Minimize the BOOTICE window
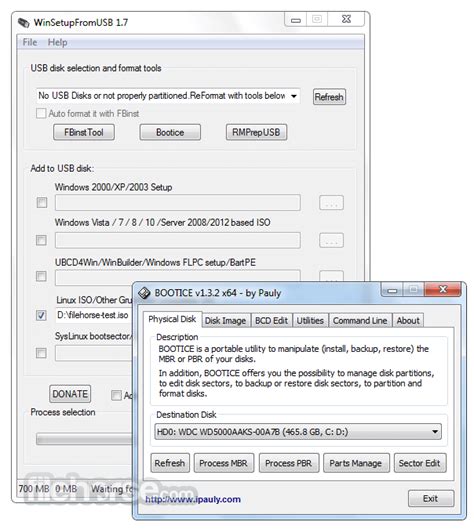Viewport: 474px width, 529px height. pyautogui.click(x=392, y=290)
